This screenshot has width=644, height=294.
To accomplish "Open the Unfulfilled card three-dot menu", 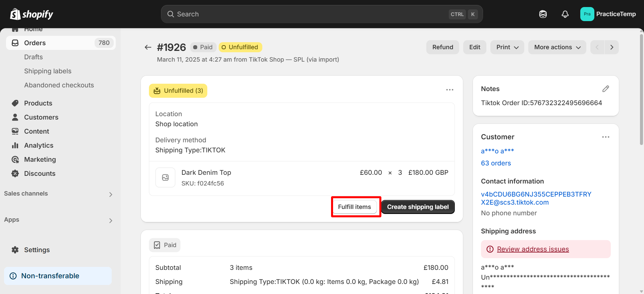I will tap(450, 90).
